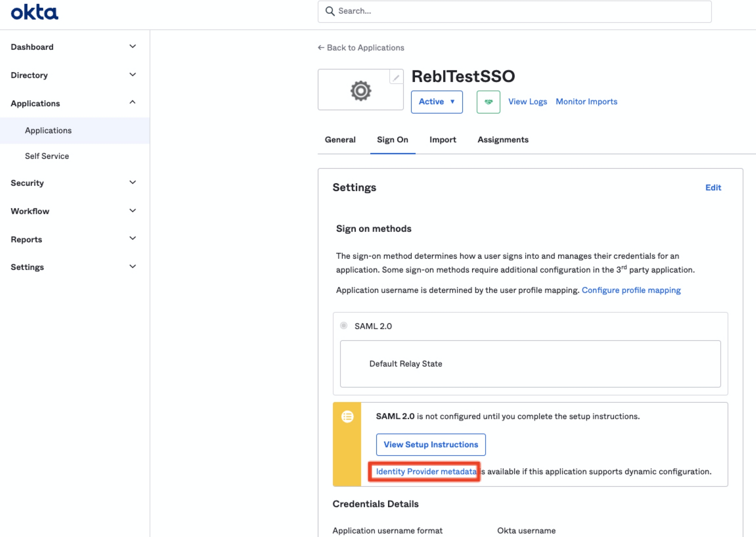Screen dimensions: 756x537
Task: Expand the Reports sidebar section
Action: tap(132, 239)
